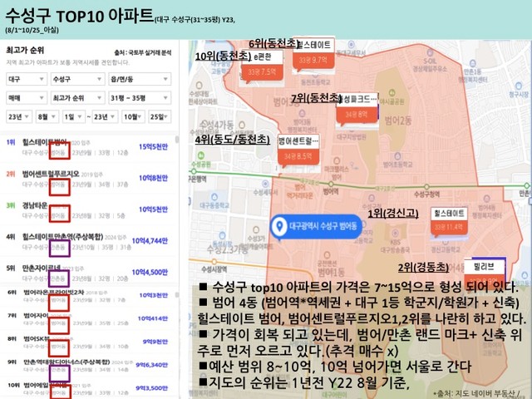Viewport: 532px width, 399px height.
Task: Select rank 4 힐스테이트만촌역(주상복합) listing
Action: click(88, 242)
